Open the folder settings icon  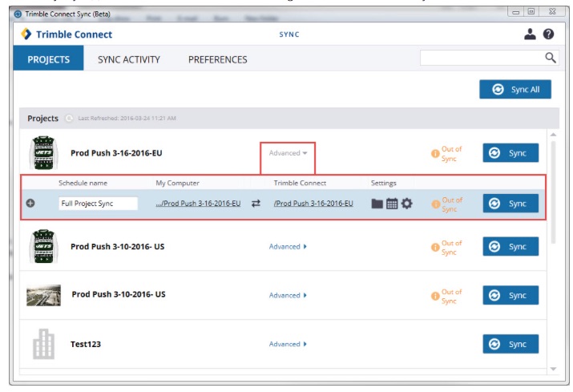[x=377, y=204]
